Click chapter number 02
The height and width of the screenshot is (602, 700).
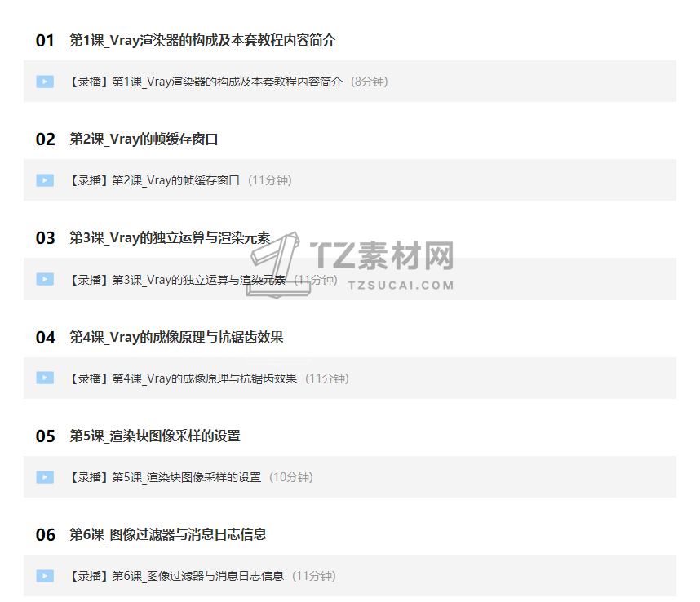coord(45,139)
